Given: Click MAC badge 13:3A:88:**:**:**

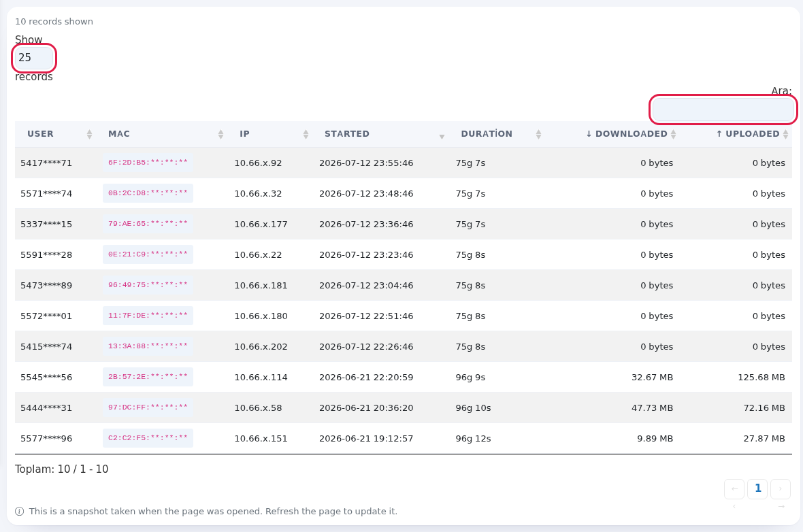Looking at the screenshot, I should pyautogui.click(x=148, y=347).
